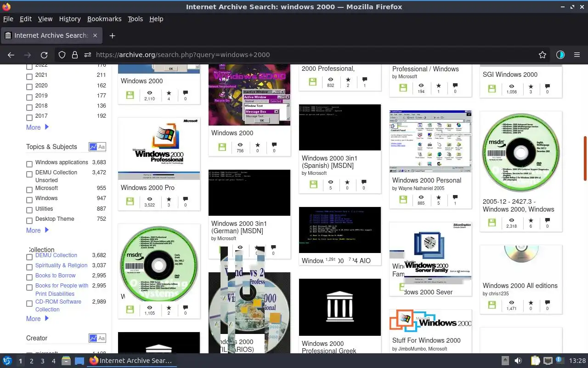This screenshot has width=588, height=368.
Task: Expand More under Topics & Subjects
Action: pos(37,230)
